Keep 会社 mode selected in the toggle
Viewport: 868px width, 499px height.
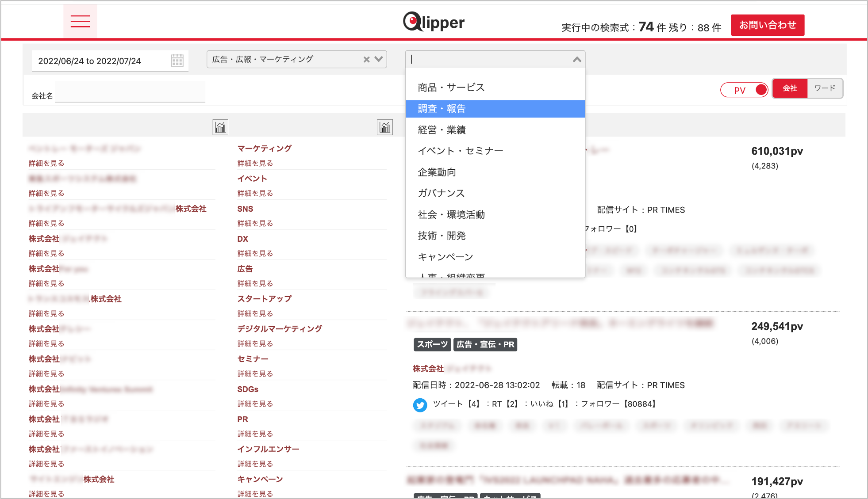click(x=790, y=88)
